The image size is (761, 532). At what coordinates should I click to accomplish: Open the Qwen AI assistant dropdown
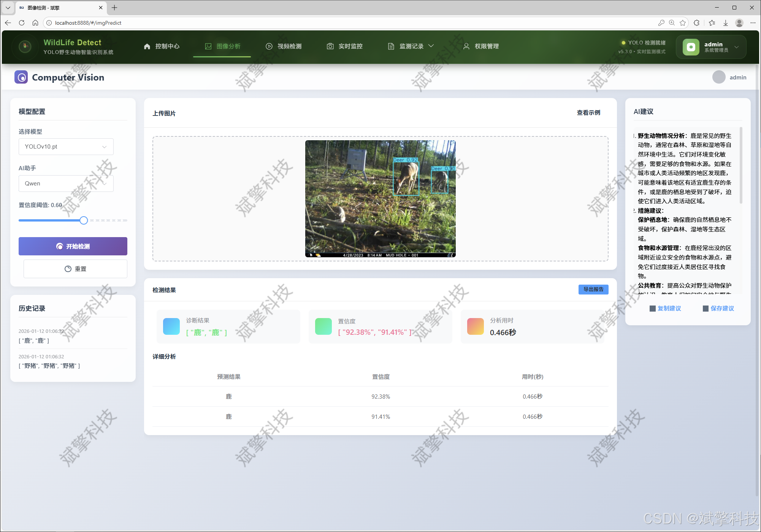pos(66,184)
